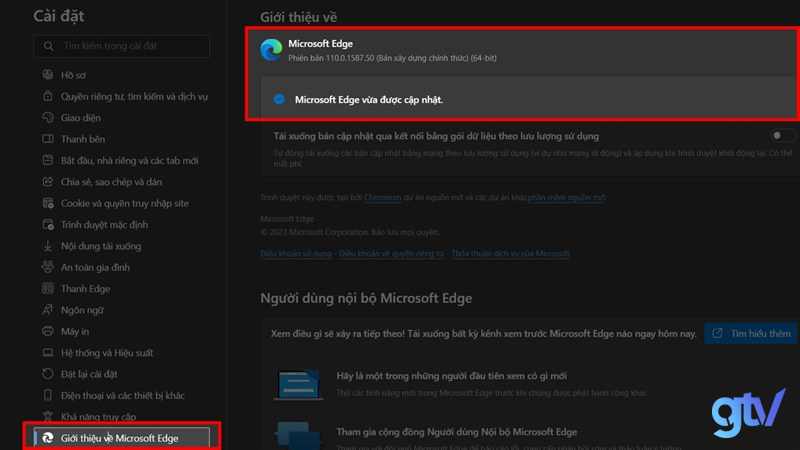Toggle metered connection update download switch

tap(782, 136)
